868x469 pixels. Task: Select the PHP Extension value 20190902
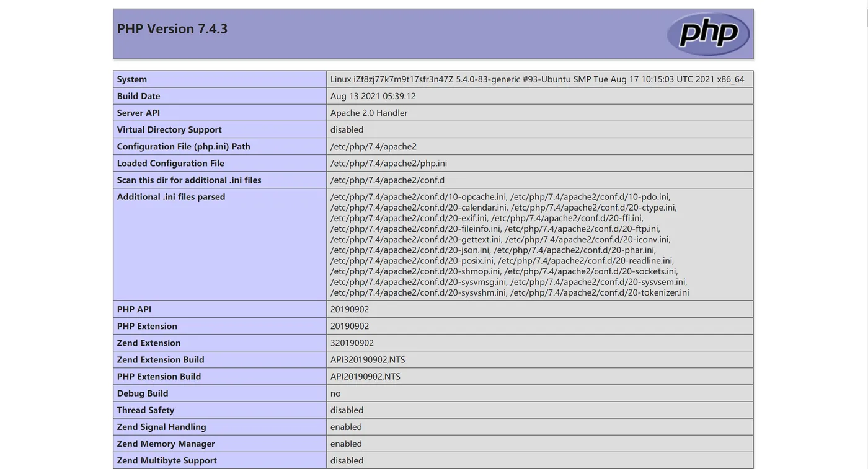coord(350,326)
